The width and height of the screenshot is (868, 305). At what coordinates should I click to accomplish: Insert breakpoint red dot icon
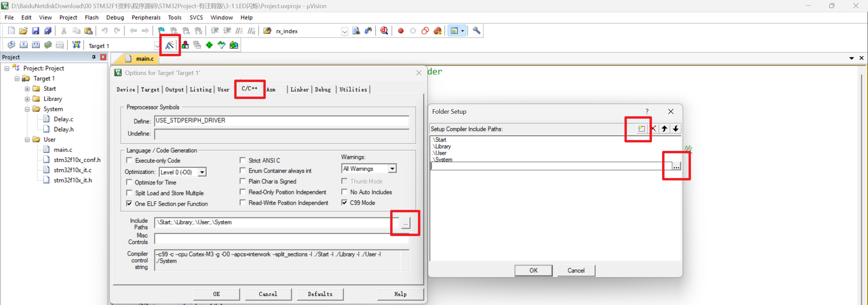pyautogui.click(x=400, y=31)
